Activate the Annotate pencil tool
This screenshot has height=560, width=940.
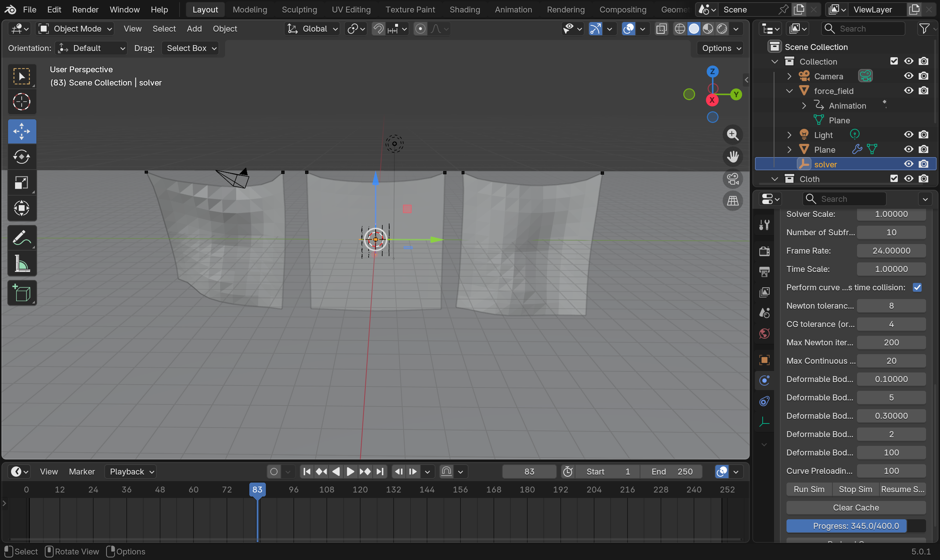pos(22,238)
